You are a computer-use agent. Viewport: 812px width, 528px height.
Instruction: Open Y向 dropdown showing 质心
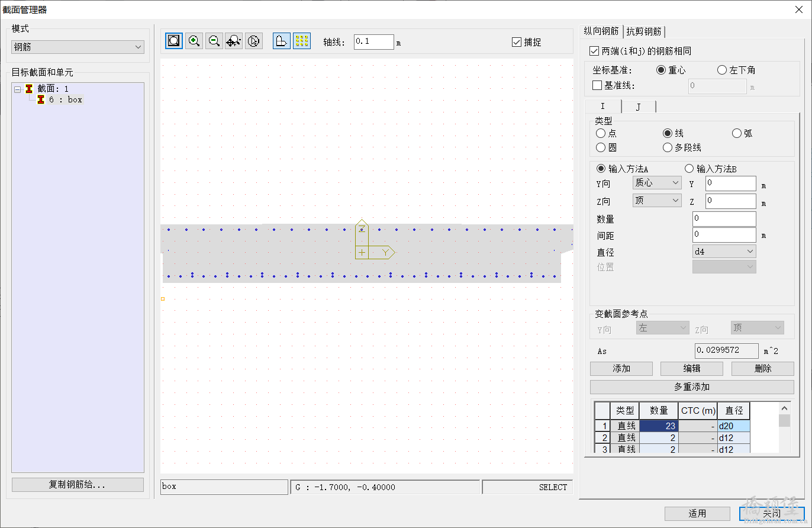[657, 183]
